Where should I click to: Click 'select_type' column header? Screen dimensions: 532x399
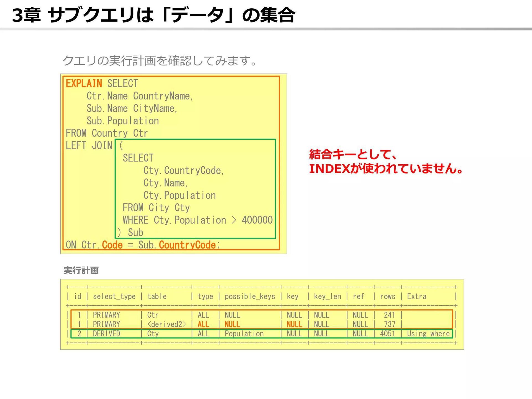click(x=114, y=296)
